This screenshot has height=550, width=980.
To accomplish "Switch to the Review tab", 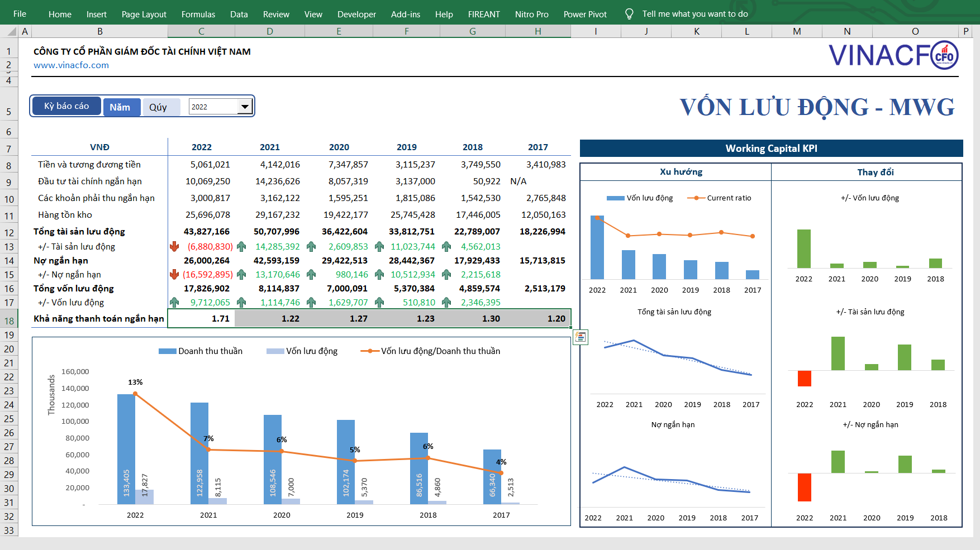I will click(x=276, y=14).
